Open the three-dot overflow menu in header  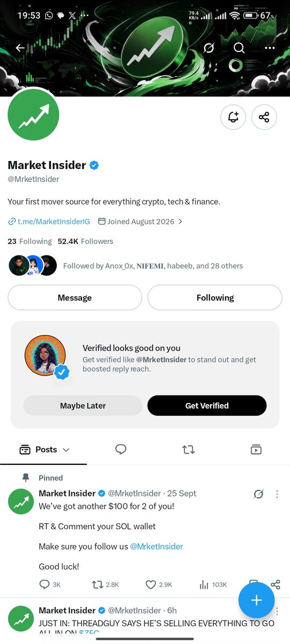[270, 48]
